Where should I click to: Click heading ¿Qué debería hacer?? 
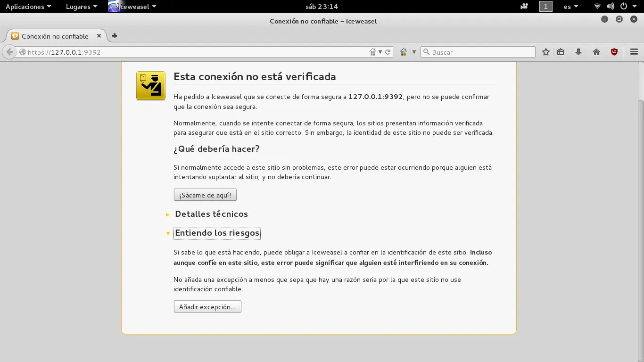click(216, 149)
